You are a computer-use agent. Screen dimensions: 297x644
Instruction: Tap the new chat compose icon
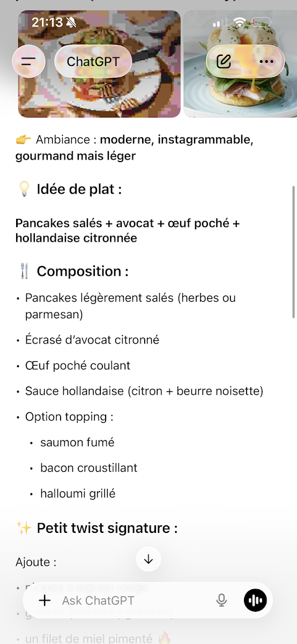click(224, 61)
